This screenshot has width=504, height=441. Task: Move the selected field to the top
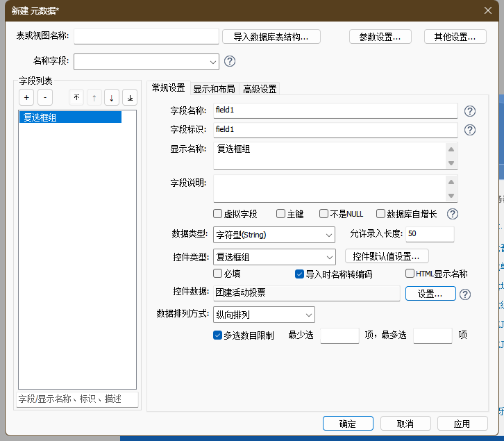pyautogui.click(x=76, y=98)
